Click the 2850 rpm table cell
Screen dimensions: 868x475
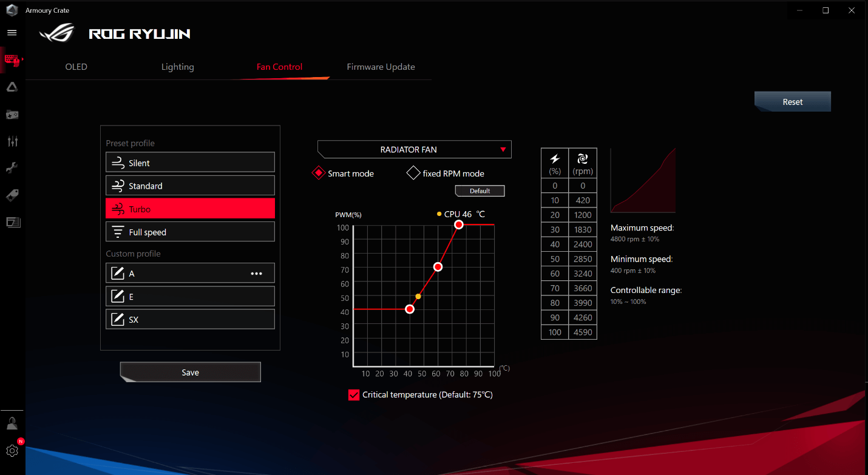[x=583, y=259]
